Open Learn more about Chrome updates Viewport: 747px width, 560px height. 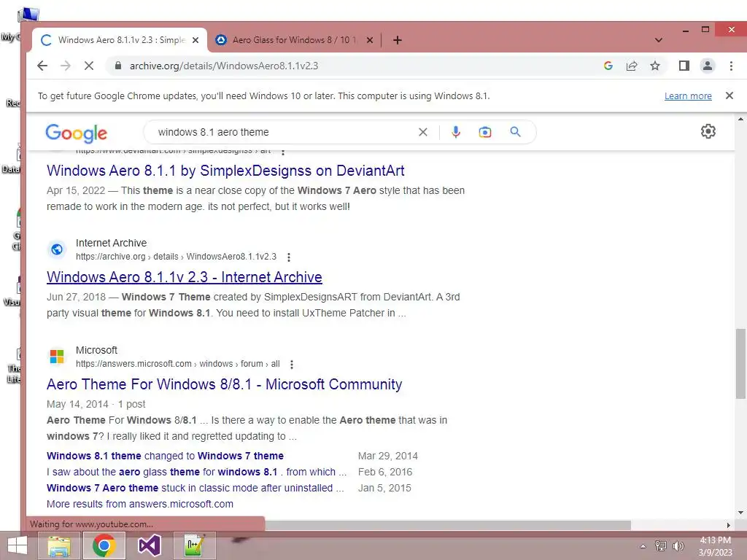(688, 96)
